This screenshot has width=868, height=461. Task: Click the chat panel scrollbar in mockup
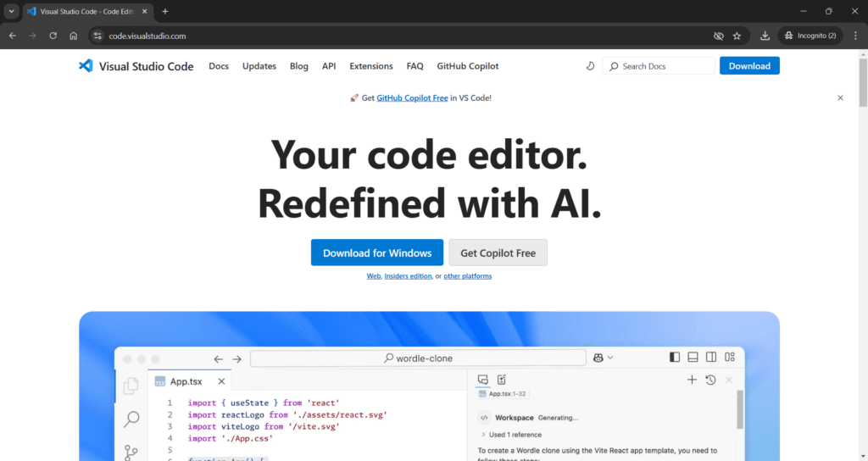(739, 409)
